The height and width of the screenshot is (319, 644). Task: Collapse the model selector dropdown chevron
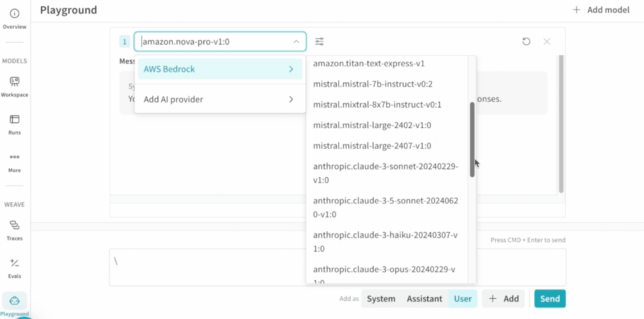(296, 42)
